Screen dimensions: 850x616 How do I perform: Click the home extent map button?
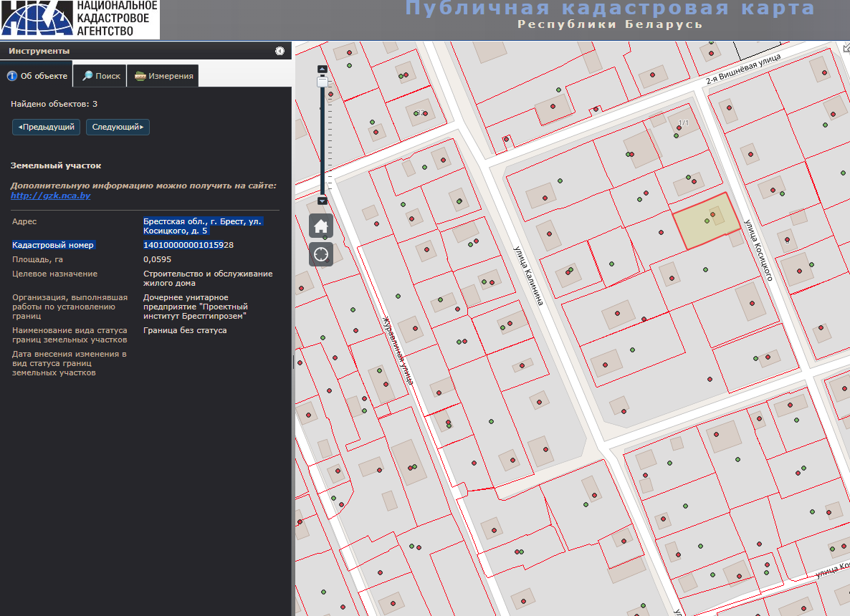(x=321, y=226)
